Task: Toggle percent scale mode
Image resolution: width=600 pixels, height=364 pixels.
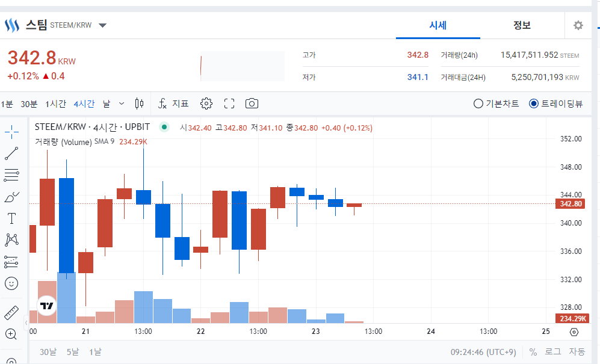Action: coord(533,352)
